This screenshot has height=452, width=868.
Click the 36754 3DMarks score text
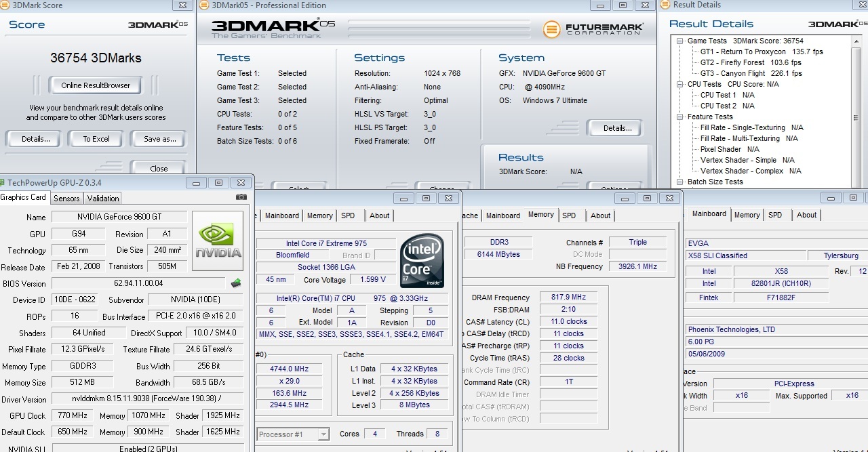click(96, 58)
